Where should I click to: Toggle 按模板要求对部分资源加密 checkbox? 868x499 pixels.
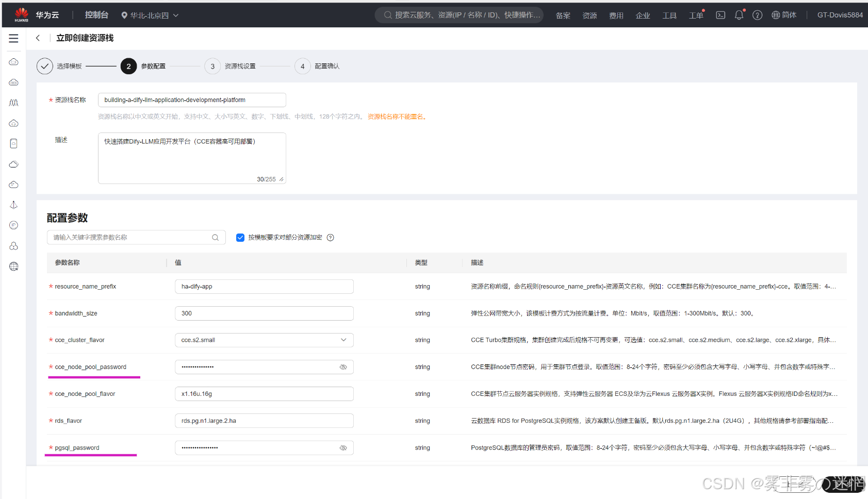240,237
